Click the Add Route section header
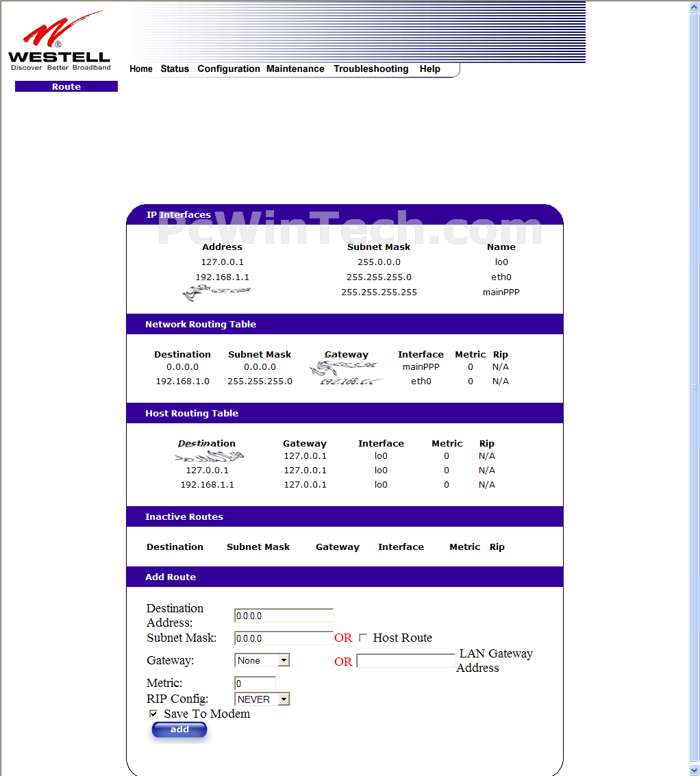 tap(345, 577)
